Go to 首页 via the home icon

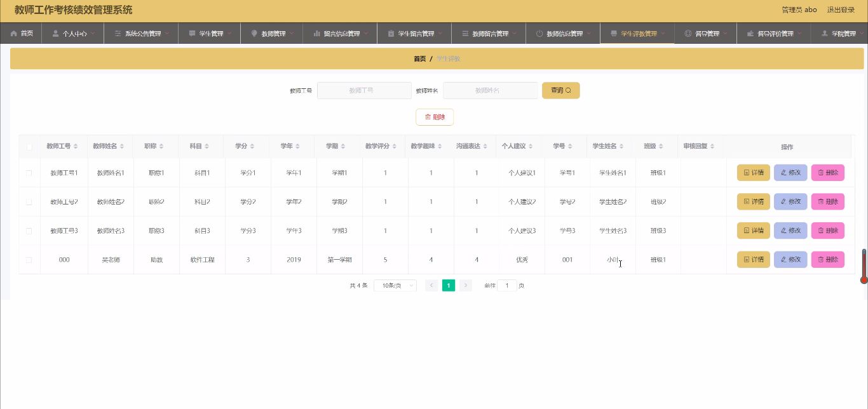point(14,34)
